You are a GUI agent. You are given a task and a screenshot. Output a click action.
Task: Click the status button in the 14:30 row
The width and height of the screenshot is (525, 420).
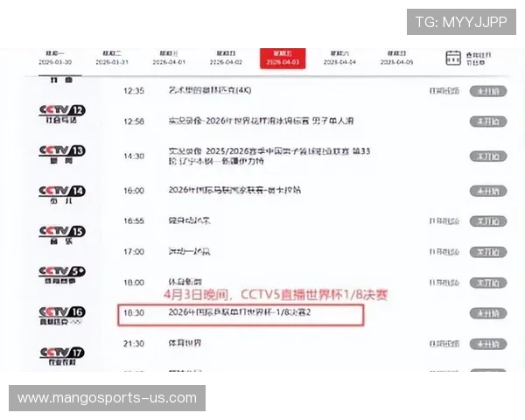tap(488, 157)
